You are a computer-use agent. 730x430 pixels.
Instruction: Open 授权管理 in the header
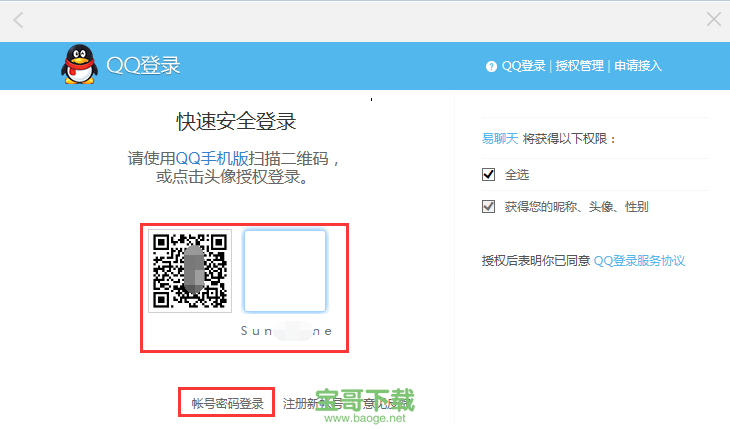[x=579, y=66]
